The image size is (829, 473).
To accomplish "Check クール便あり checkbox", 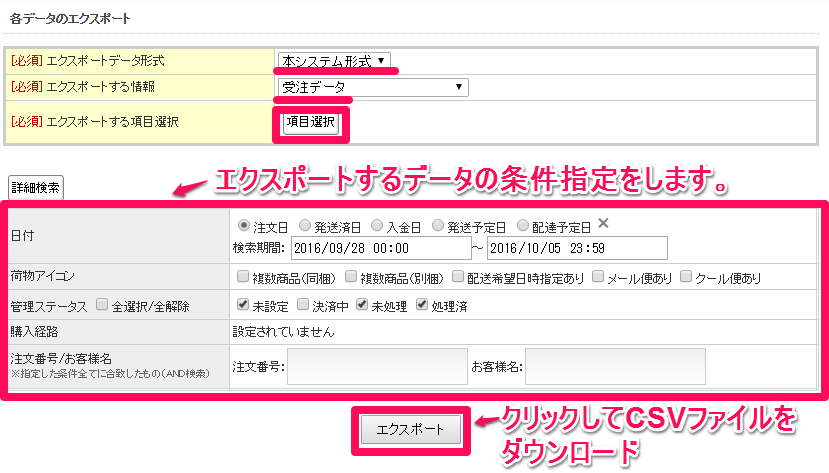I will click(686, 276).
